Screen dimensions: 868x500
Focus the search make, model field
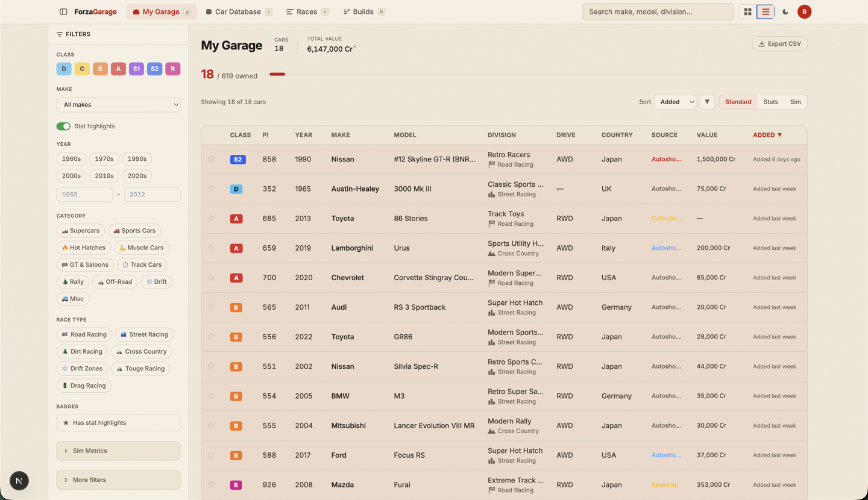[658, 11]
